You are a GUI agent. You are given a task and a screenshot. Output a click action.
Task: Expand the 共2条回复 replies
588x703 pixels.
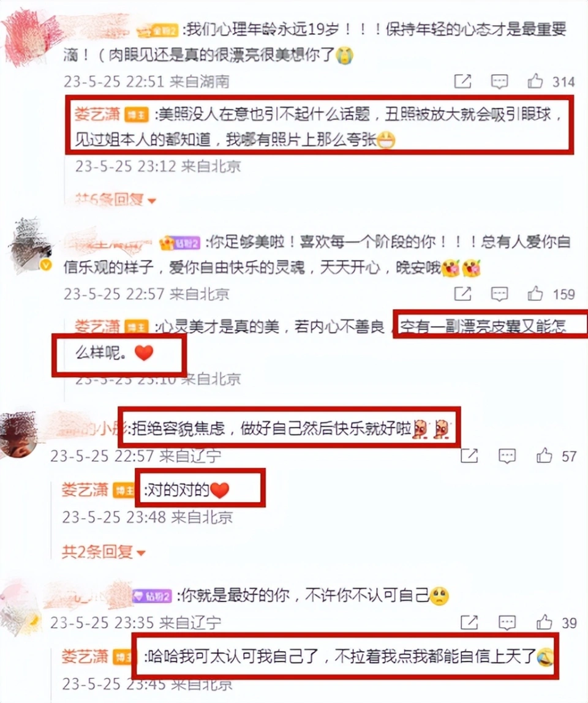(x=104, y=552)
